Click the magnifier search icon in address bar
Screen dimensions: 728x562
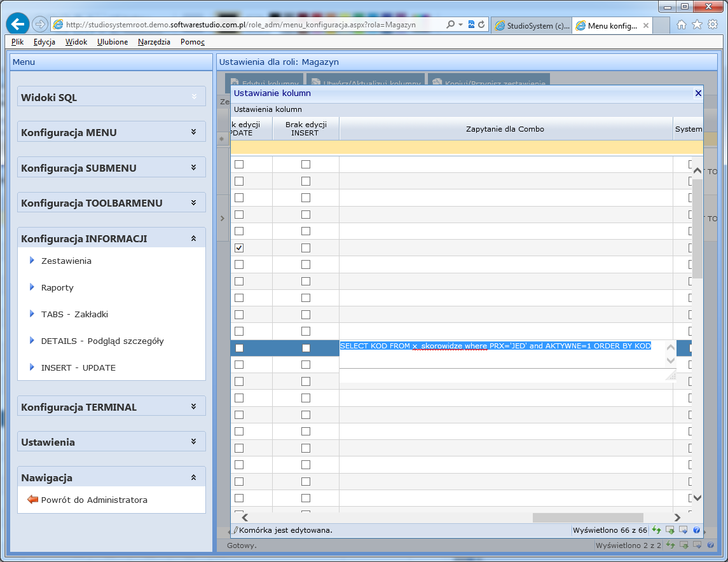pos(450,24)
